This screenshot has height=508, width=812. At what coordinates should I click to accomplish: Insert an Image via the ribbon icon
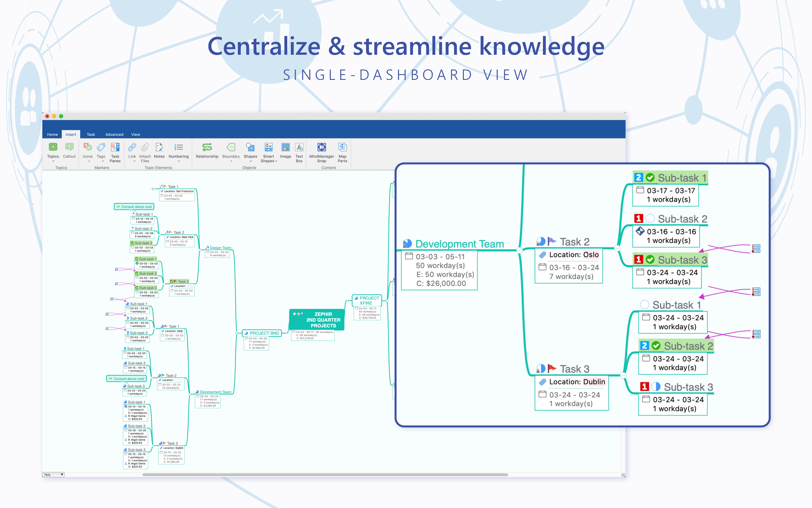click(286, 147)
